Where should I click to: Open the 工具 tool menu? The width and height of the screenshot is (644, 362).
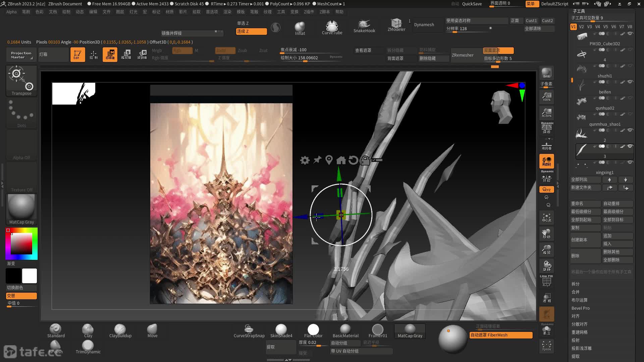(281, 12)
